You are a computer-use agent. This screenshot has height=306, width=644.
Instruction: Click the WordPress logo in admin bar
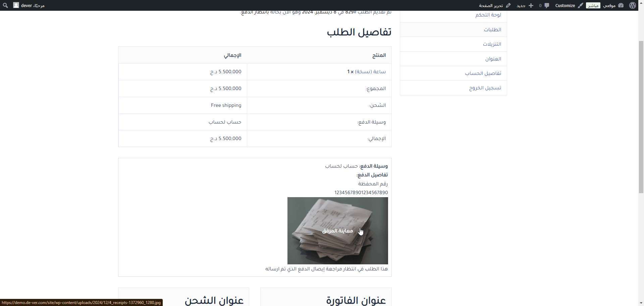(x=633, y=5)
